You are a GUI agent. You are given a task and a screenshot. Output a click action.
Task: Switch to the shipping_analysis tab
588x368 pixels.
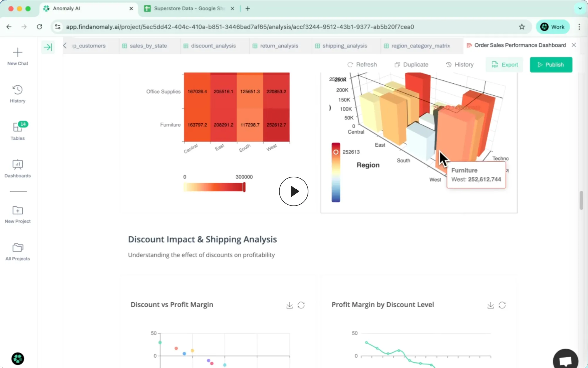tap(344, 46)
